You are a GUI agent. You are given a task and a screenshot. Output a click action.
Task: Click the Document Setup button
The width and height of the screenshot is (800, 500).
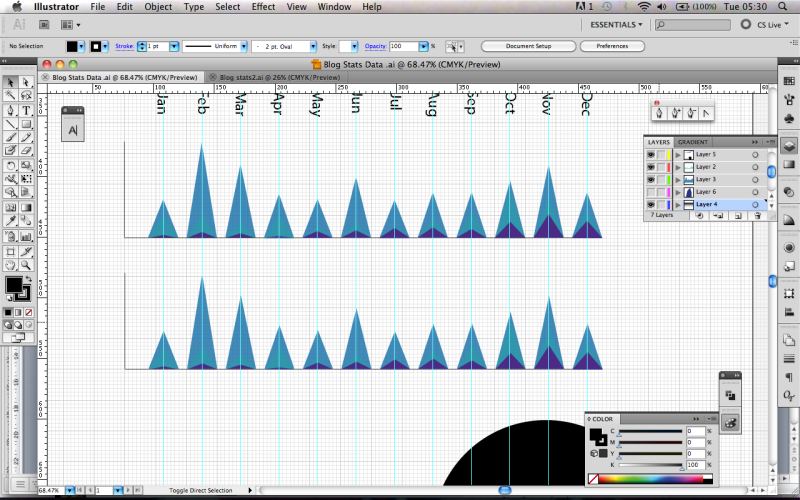tap(529, 46)
